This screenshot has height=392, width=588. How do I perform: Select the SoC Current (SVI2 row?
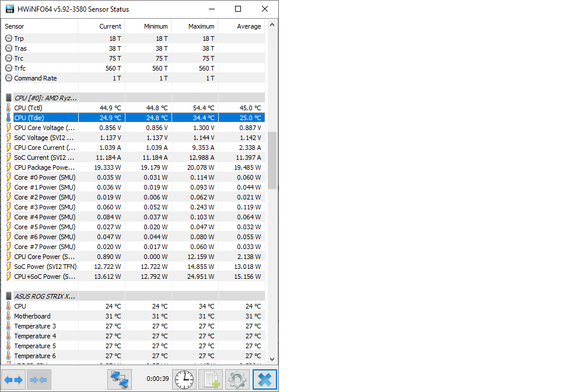[x=134, y=157]
